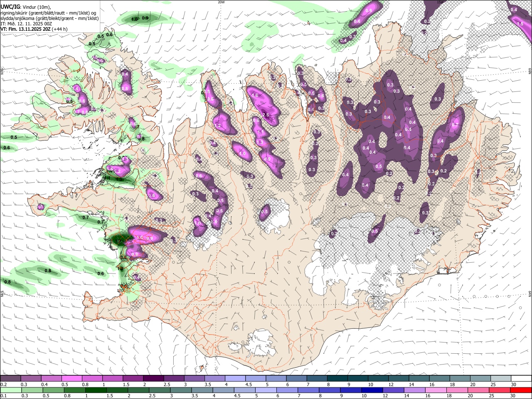532x399 pixels.
Task: Pick the palest green rain swatch labeled 0.1
Action: 10,390
